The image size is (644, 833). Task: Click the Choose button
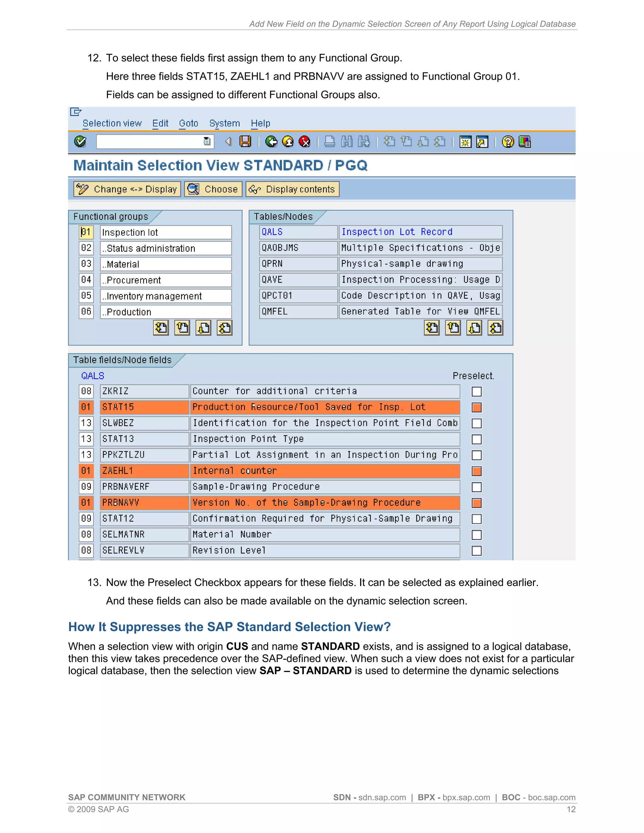point(213,189)
